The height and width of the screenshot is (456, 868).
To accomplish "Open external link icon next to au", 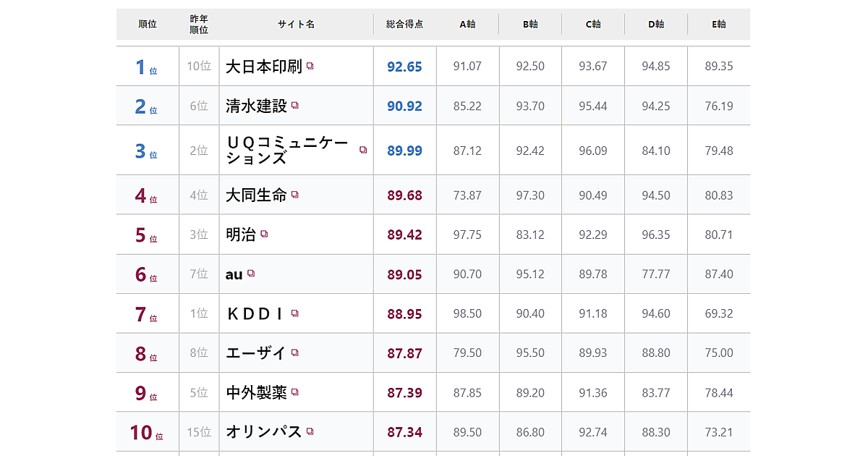I will (251, 274).
